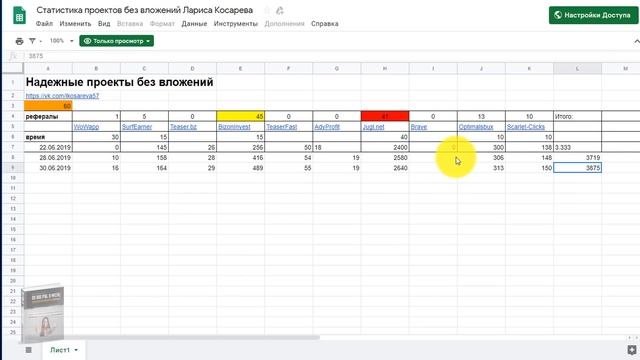Open the zoom 100% dropdown
640x360 pixels.
(x=61, y=41)
